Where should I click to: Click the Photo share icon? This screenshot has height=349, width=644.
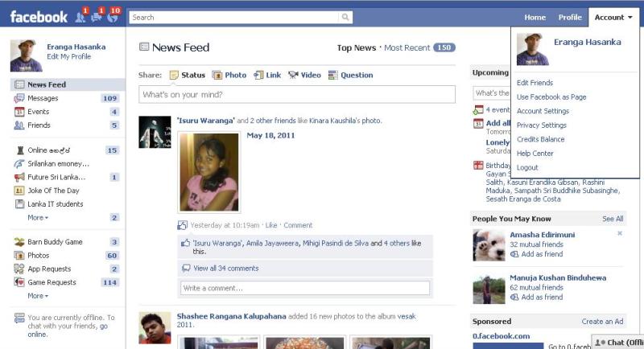(x=217, y=75)
